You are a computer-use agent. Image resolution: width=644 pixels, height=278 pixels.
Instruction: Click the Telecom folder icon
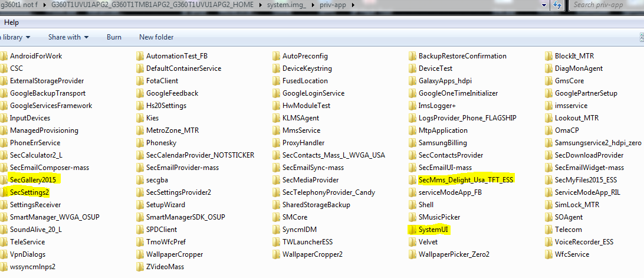pyautogui.click(x=548, y=230)
